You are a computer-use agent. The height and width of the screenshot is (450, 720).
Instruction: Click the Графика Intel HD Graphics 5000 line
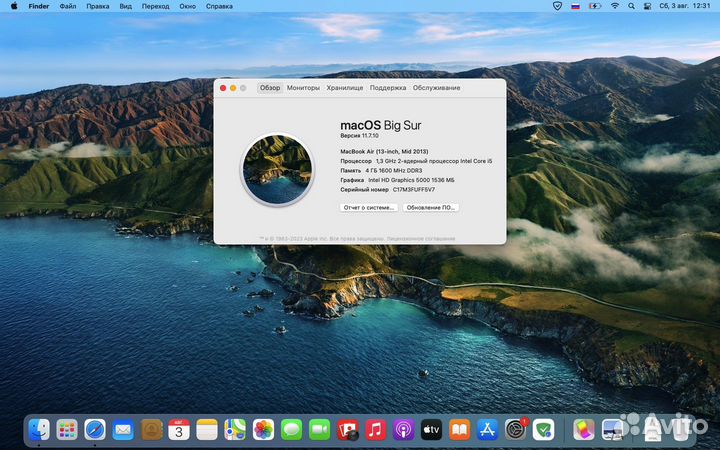397,180
